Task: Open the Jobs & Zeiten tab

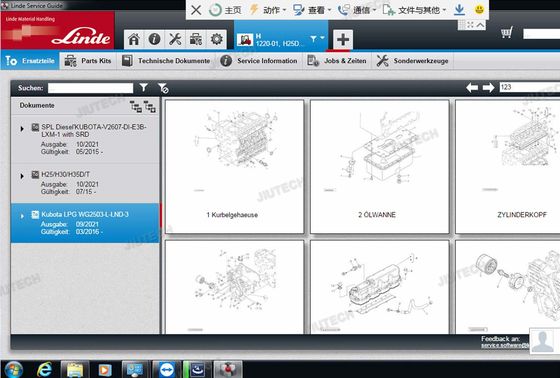Action: (x=337, y=61)
